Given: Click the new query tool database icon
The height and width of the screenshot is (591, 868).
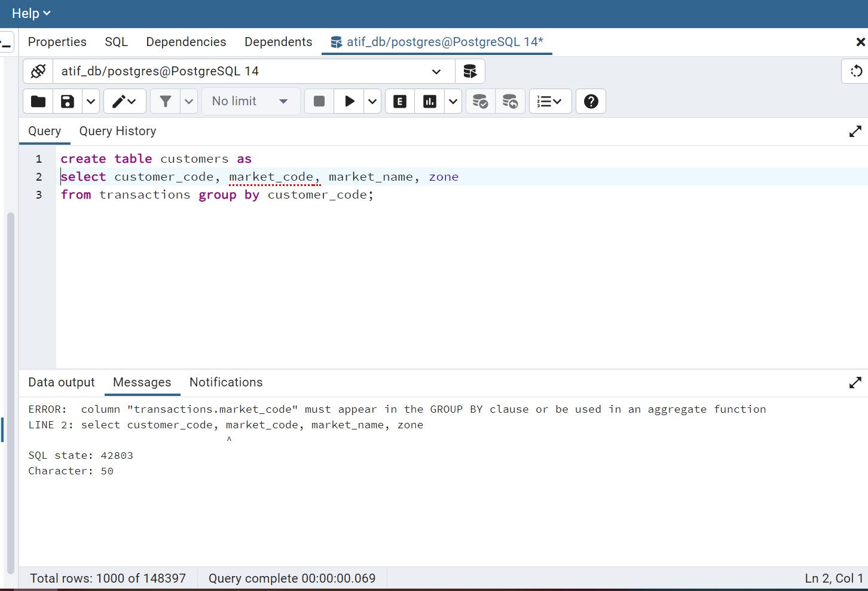Looking at the screenshot, I should (x=470, y=71).
